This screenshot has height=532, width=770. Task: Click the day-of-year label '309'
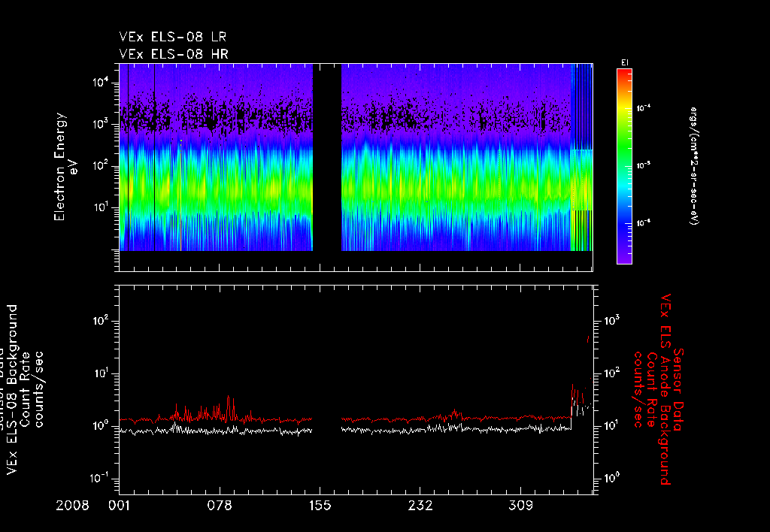(x=520, y=506)
